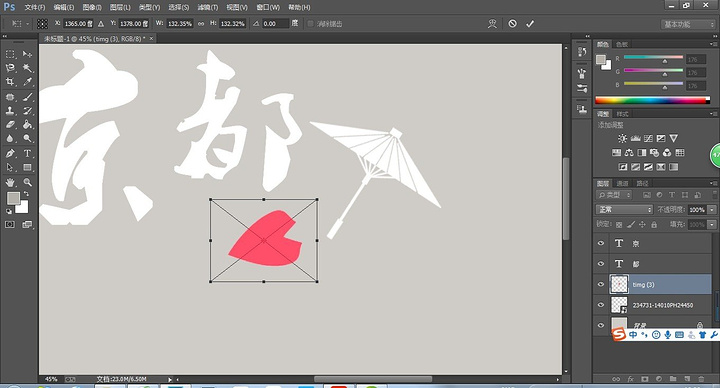Enable the anti-alias checkbox
This screenshot has height=388, width=720.
point(310,24)
